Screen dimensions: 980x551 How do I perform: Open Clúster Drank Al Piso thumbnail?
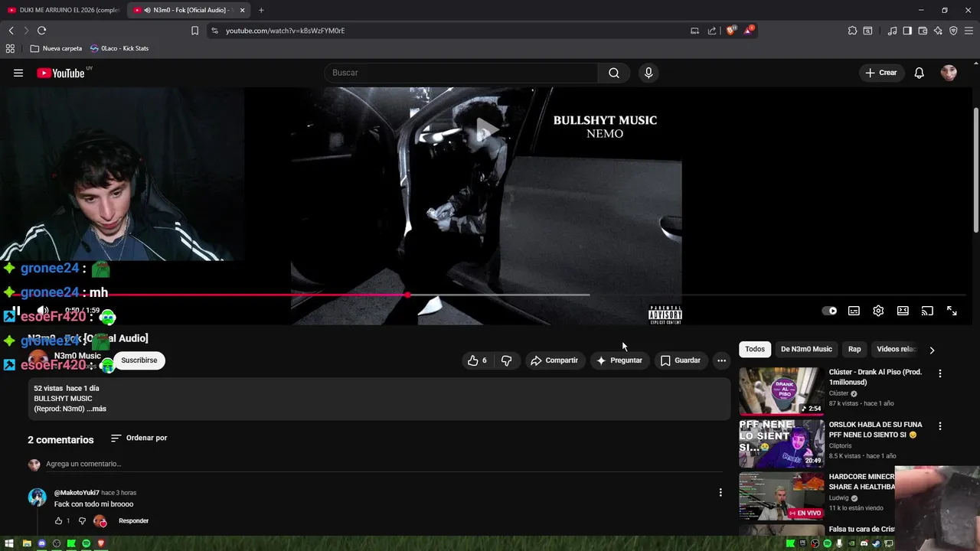click(781, 391)
